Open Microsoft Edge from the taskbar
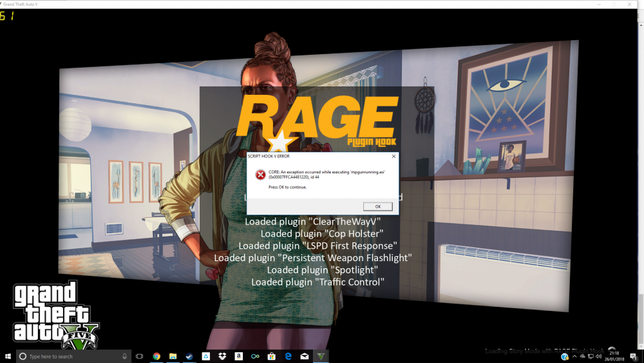This screenshot has height=363, width=644. [x=288, y=357]
